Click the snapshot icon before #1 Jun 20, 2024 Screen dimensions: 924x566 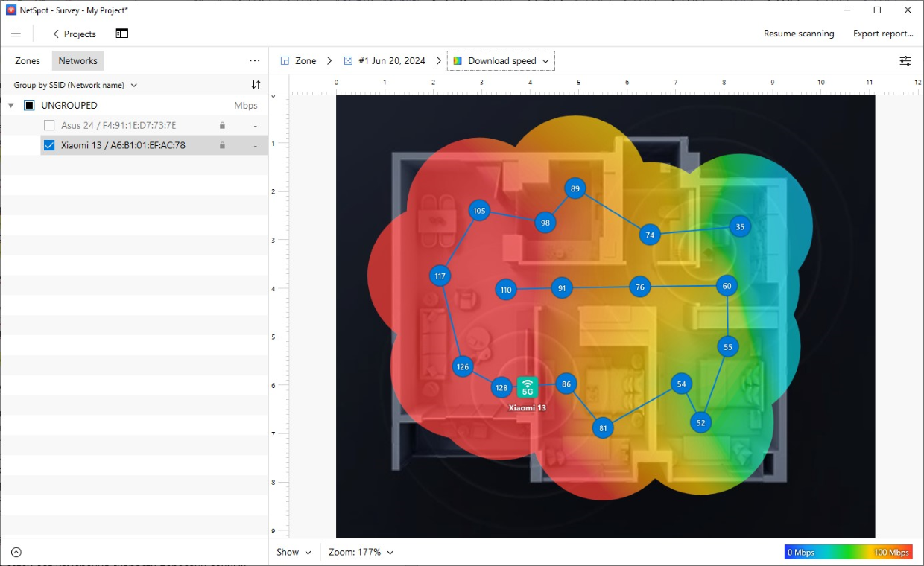click(x=347, y=60)
